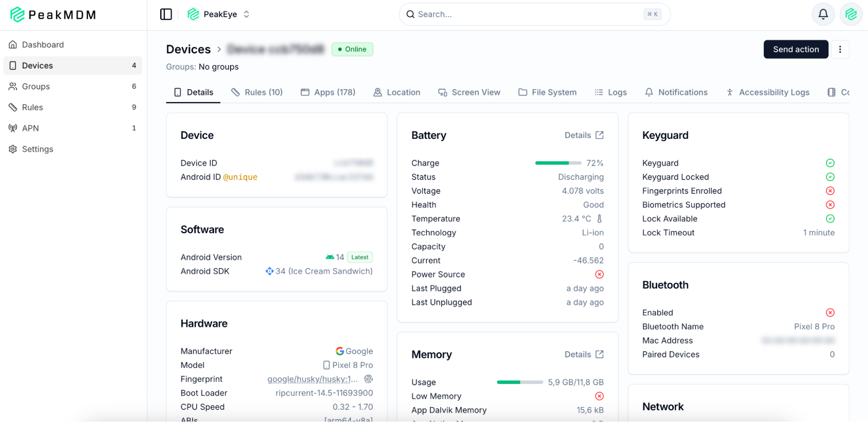Click the temperature thermometer icon
Viewport: 868px width, 422px height.
point(599,219)
